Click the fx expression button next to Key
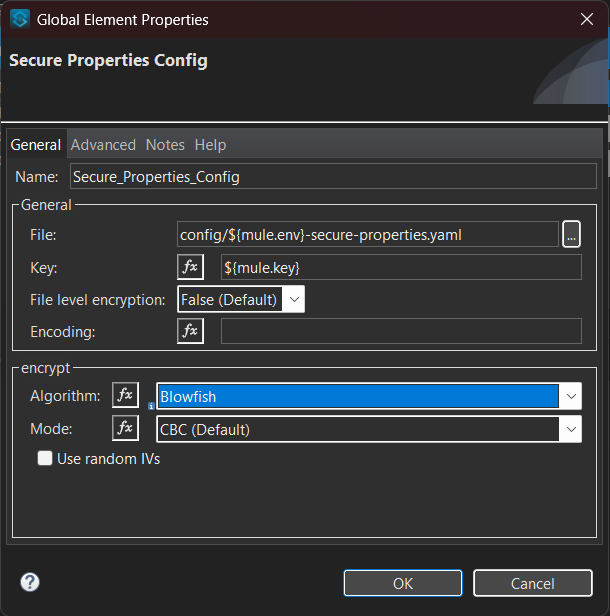610x616 pixels. tap(190, 267)
